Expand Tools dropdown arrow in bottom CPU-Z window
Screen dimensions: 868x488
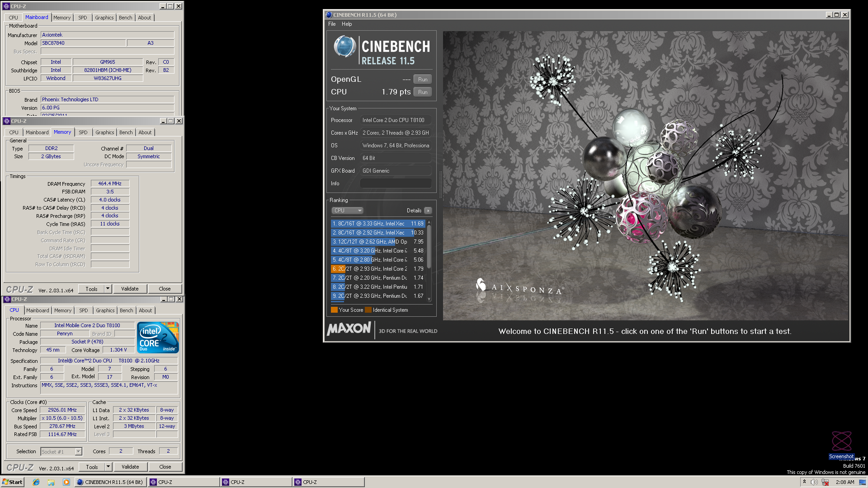pos(108,467)
